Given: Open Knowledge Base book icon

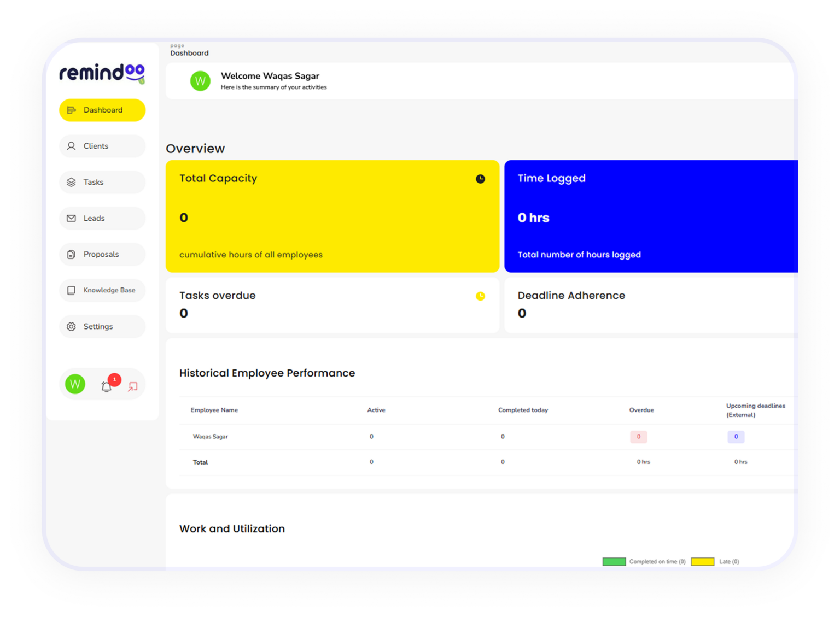Looking at the screenshot, I should 71,290.
